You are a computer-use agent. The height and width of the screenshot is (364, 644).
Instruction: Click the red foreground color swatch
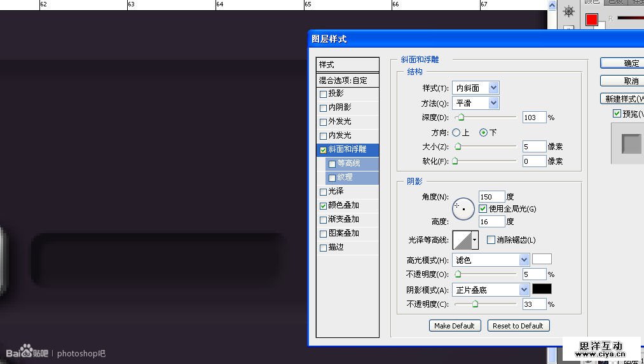tap(591, 20)
